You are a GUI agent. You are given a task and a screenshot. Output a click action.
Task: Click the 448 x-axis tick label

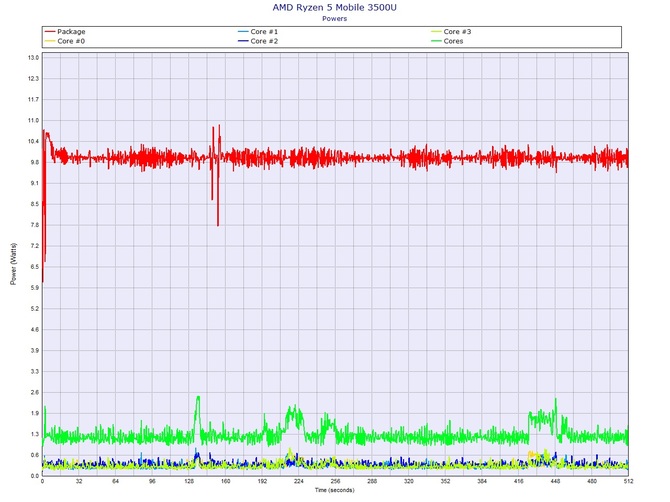555,481
